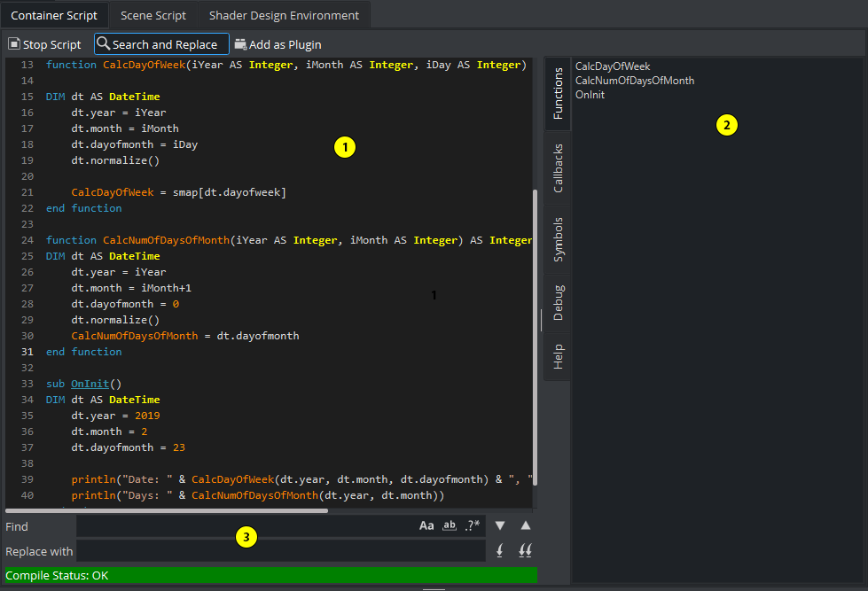Click the replace all occurrences icon
Image resolution: width=868 pixels, height=591 pixels.
click(525, 551)
